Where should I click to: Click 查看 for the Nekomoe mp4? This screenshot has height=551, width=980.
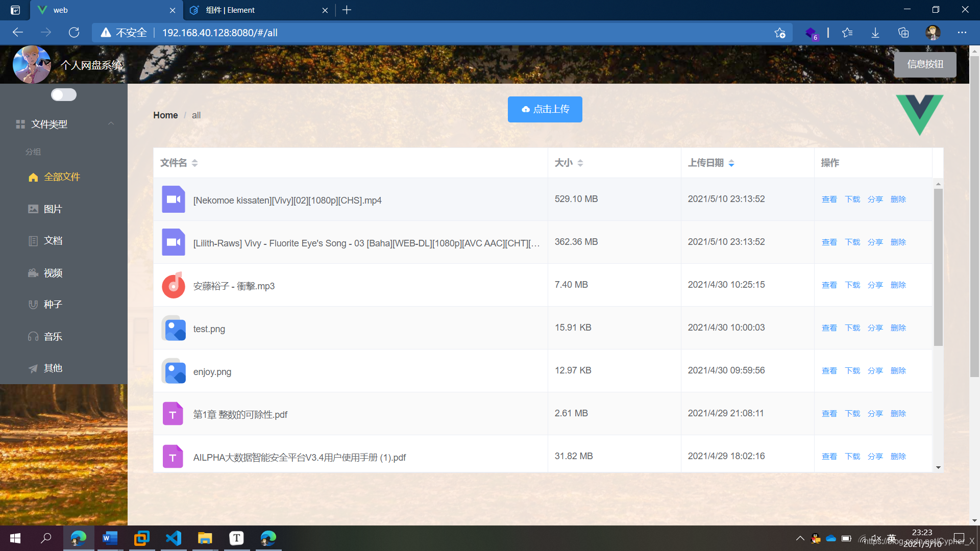click(829, 199)
